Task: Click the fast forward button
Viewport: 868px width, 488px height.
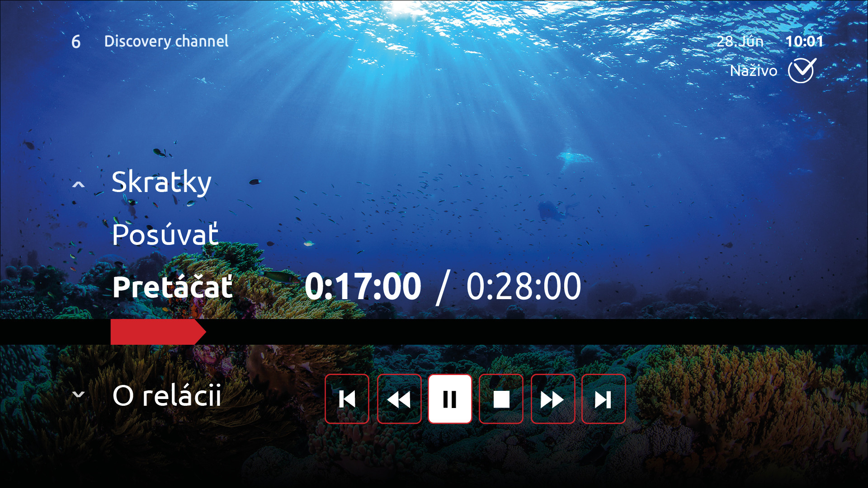Action: (552, 399)
